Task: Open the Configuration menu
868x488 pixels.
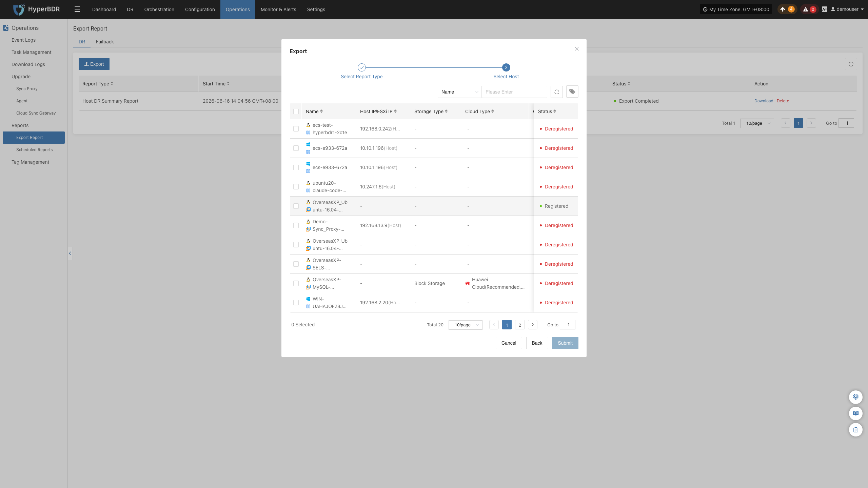Action: 200,9
